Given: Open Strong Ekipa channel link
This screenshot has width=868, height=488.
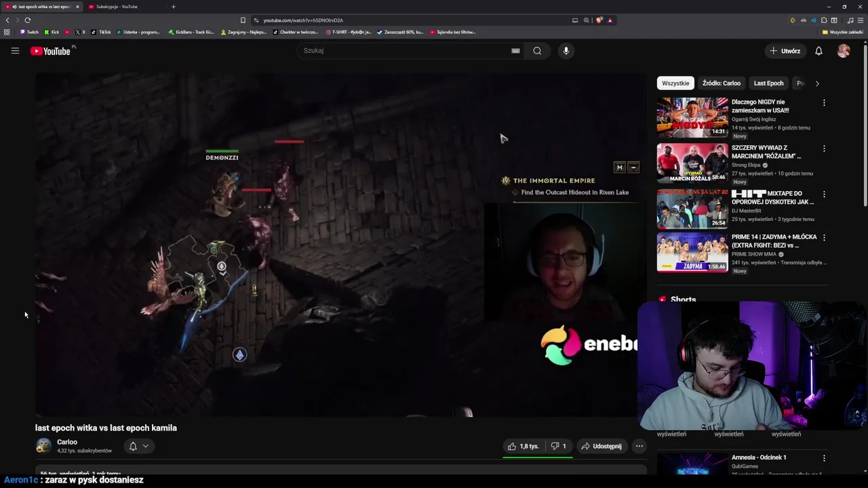Looking at the screenshot, I should [746, 165].
